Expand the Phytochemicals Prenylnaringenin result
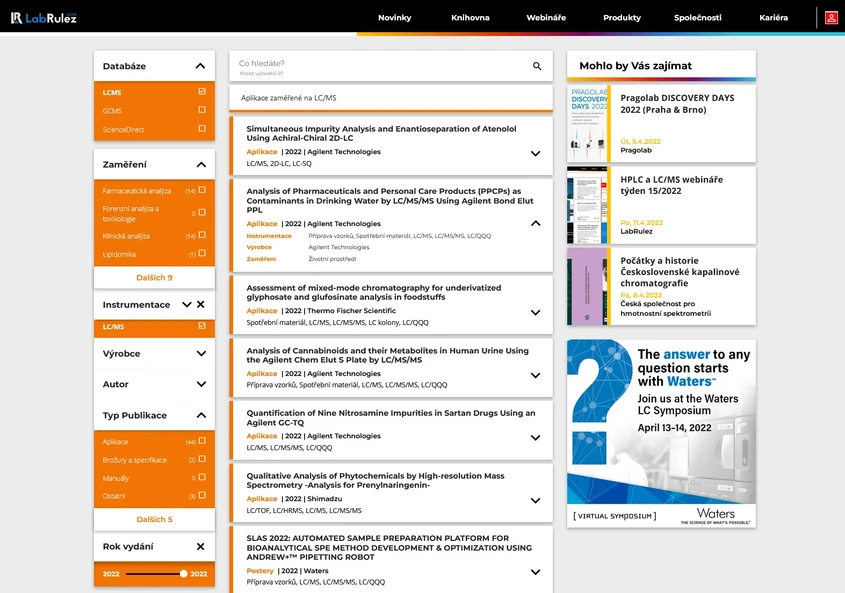Screen dimensions: 845x593 (x=535, y=500)
